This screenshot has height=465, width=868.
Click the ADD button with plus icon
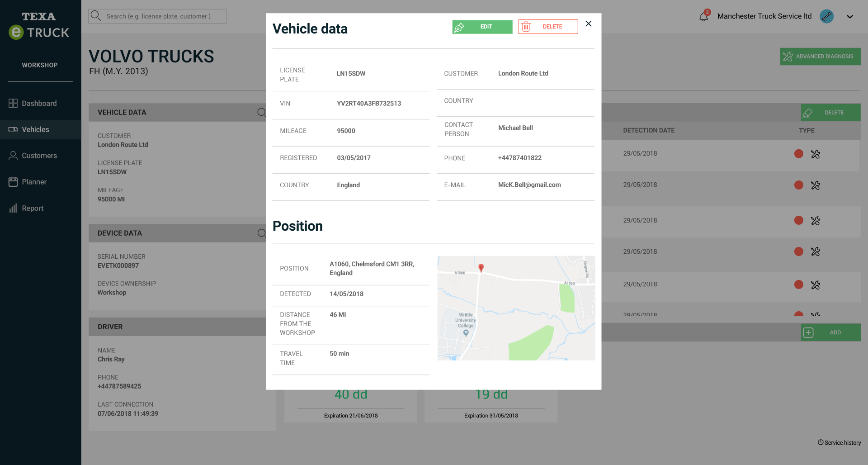(x=830, y=332)
